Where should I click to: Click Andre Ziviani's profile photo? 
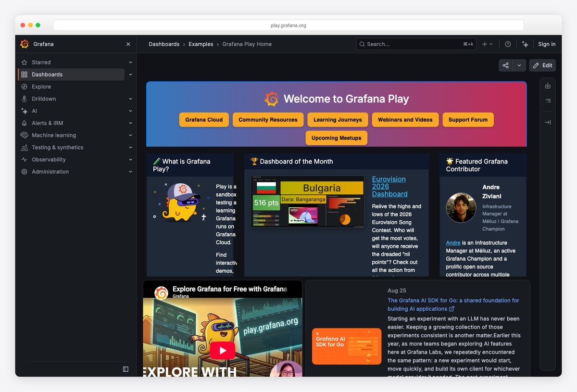point(461,208)
